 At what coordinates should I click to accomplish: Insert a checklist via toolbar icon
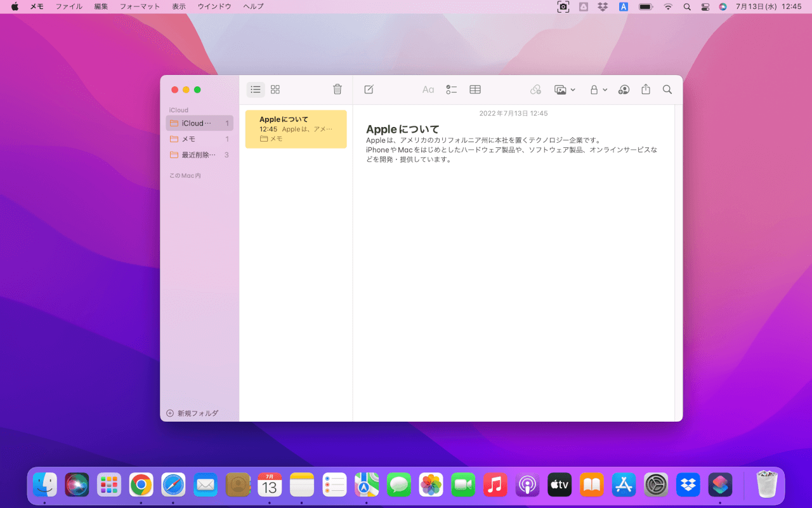click(452, 90)
